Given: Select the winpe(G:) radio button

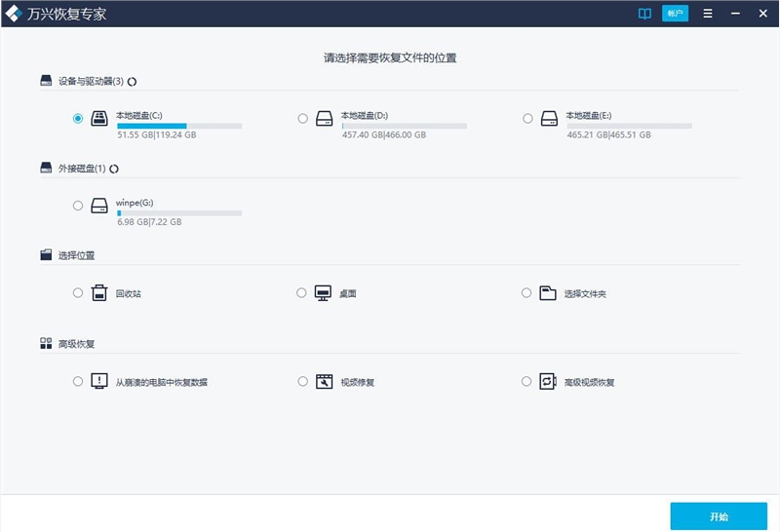Looking at the screenshot, I should [x=78, y=206].
